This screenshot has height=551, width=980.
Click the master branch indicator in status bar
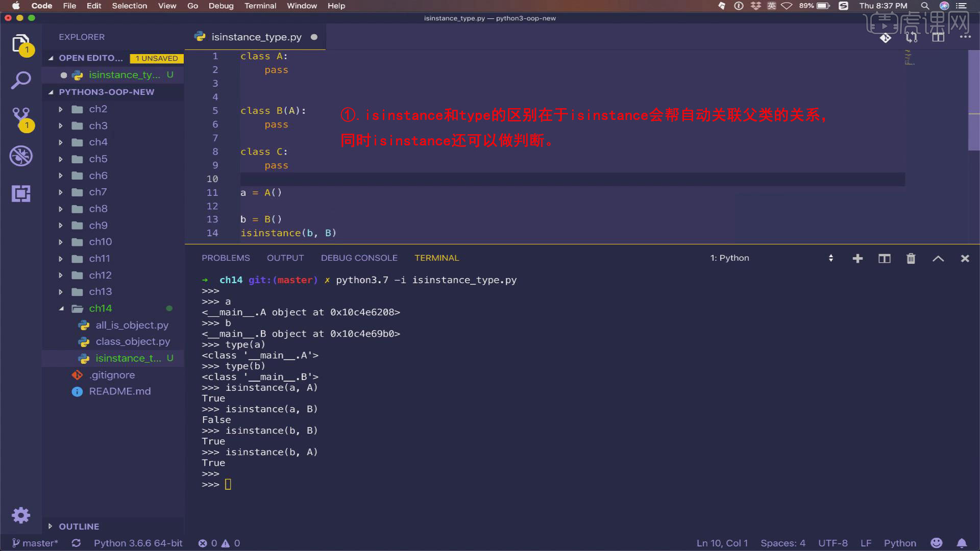coord(35,543)
